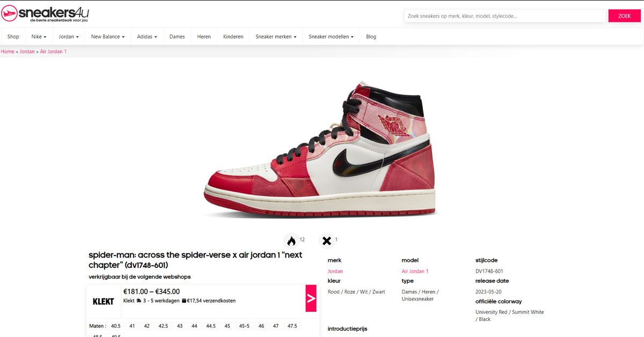
Task: Click the ZOEK search button
Action: pos(624,16)
